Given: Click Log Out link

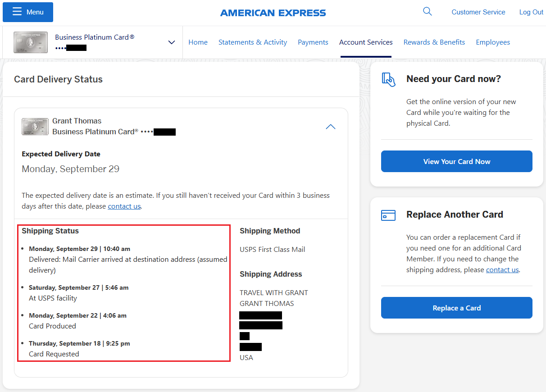Looking at the screenshot, I should 531,12.
